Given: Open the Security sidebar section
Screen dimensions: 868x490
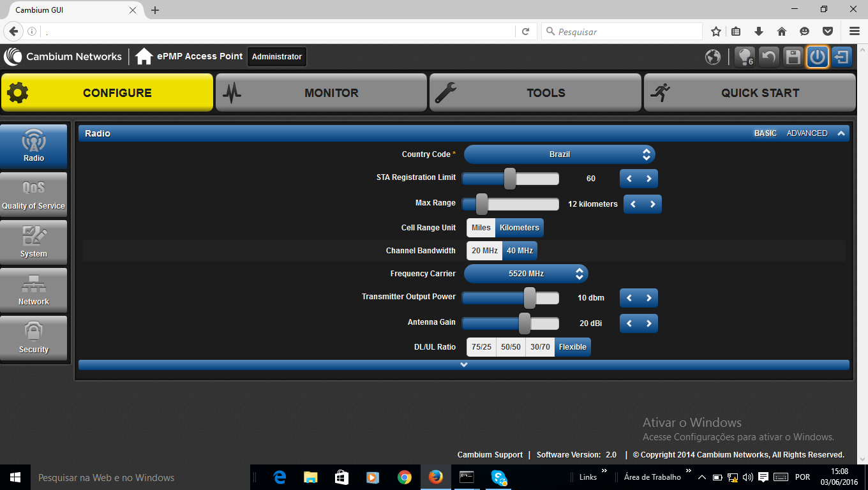Looking at the screenshot, I should coord(34,338).
